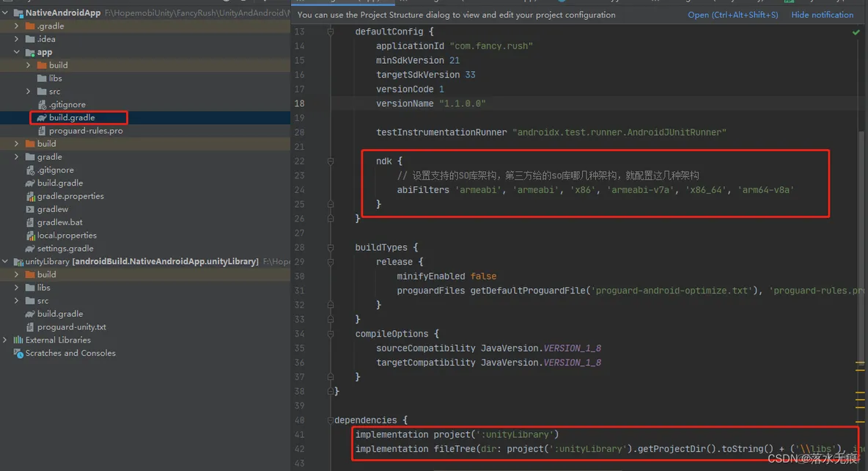Place cursor on versionName "1.1.0.0" line
This screenshot has height=471, width=868.
[x=430, y=103]
